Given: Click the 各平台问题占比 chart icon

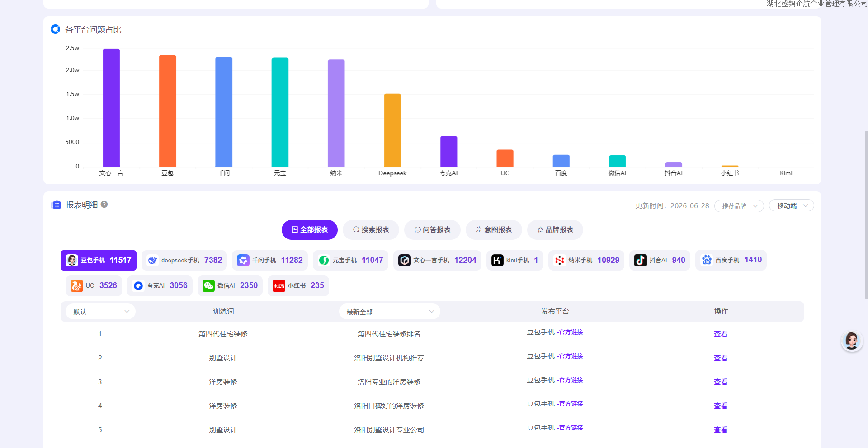Looking at the screenshot, I should [x=56, y=29].
